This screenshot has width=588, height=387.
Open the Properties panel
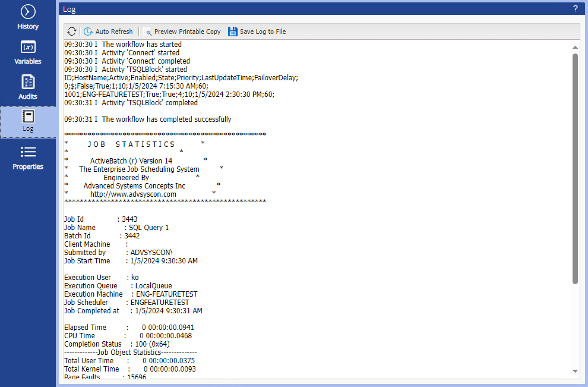(x=27, y=157)
